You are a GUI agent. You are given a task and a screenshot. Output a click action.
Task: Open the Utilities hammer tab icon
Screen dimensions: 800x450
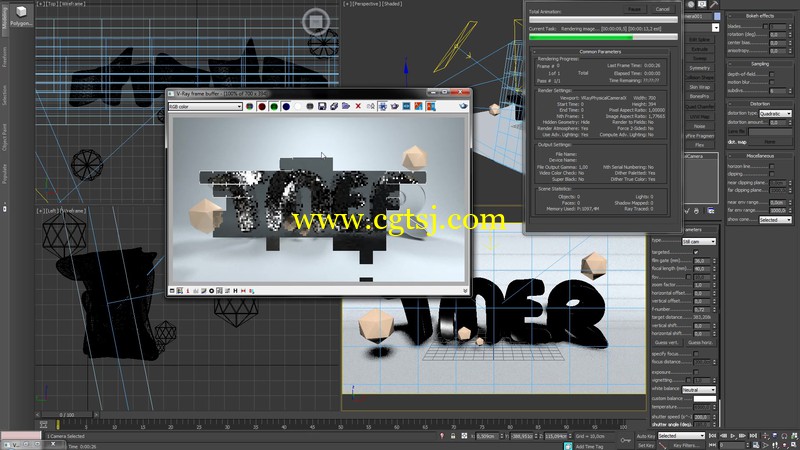[x=714, y=4]
